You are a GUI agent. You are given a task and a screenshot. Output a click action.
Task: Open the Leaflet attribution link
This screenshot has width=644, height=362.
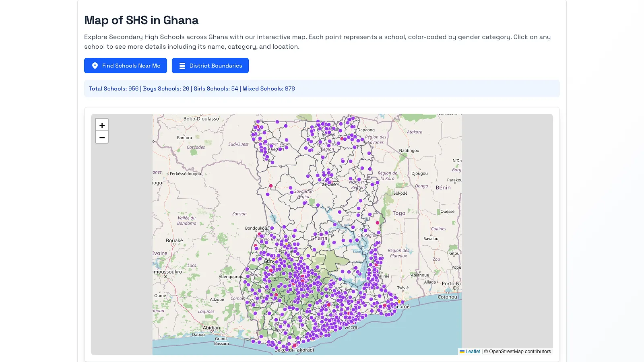point(470,352)
